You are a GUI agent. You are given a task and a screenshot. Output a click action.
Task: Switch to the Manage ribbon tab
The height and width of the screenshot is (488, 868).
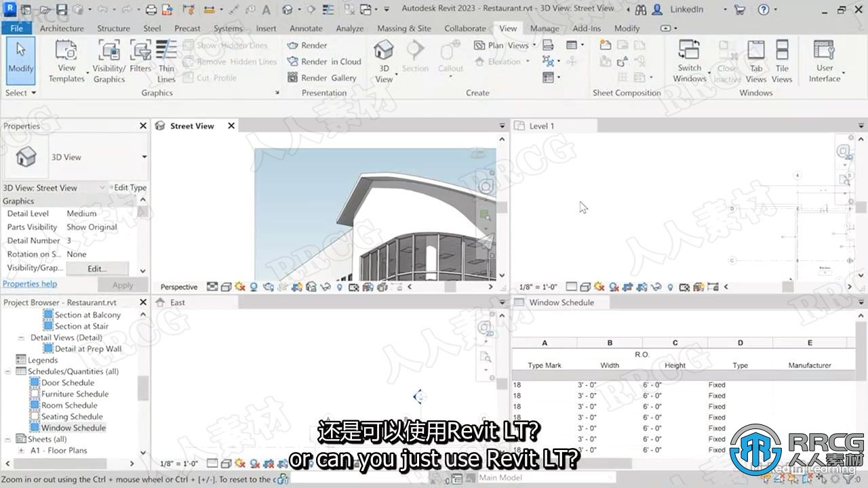click(545, 28)
